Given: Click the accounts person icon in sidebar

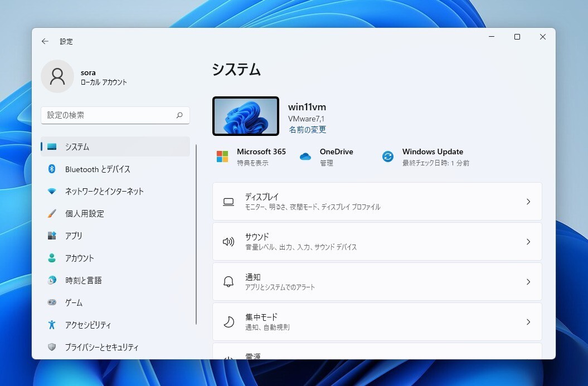Looking at the screenshot, I should point(52,258).
